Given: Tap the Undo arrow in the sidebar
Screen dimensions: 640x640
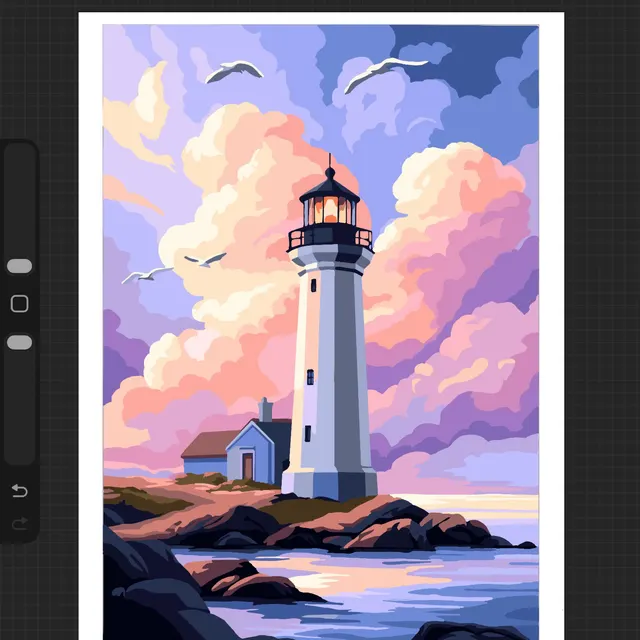Looking at the screenshot, I should pyautogui.click(x=19, y=491).
